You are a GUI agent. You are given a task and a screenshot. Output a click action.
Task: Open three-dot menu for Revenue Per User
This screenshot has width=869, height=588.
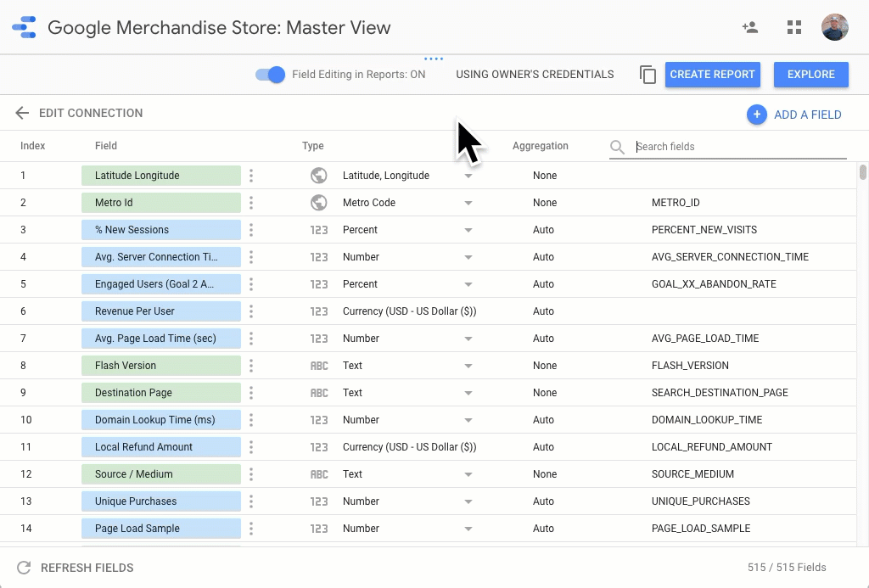pos(251,311)
